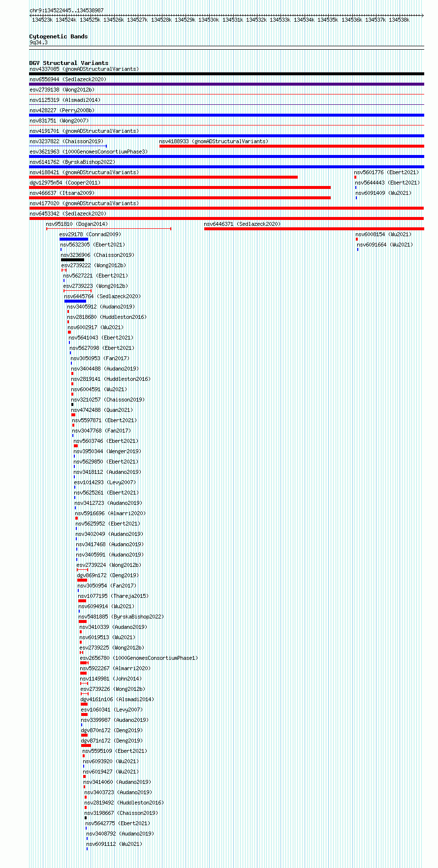Open the nsv6556944 (Sedlazeck2020) variant

click(x=68, y=80)
